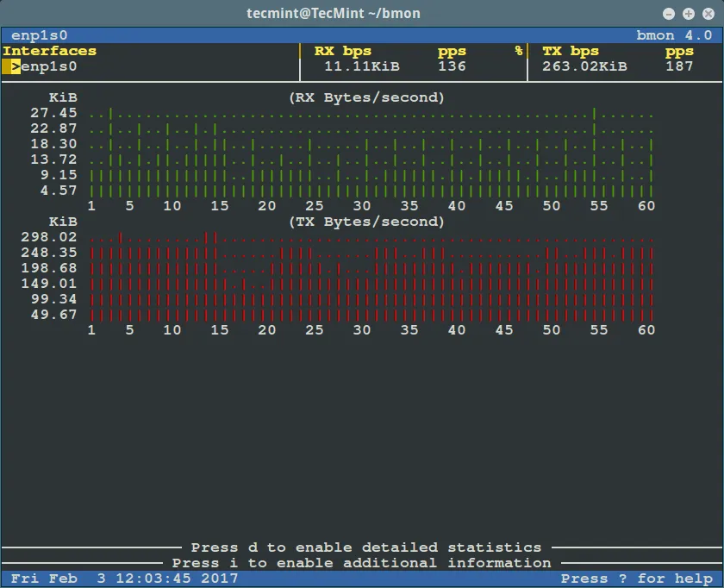Image resolution: width=724 pixels, height=588 pixels.
Task: Select the enp1s0 interface row
Action: coord(48,66)
